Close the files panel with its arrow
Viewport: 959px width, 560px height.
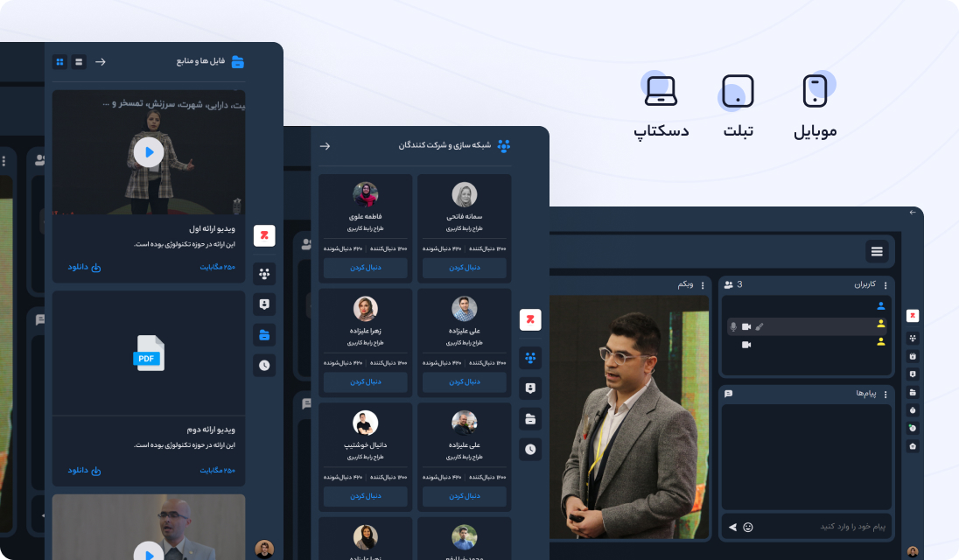[101, 62]
